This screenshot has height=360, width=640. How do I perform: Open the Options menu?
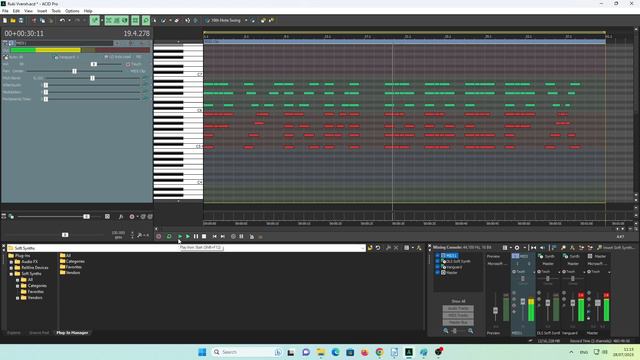coord(72,11)
